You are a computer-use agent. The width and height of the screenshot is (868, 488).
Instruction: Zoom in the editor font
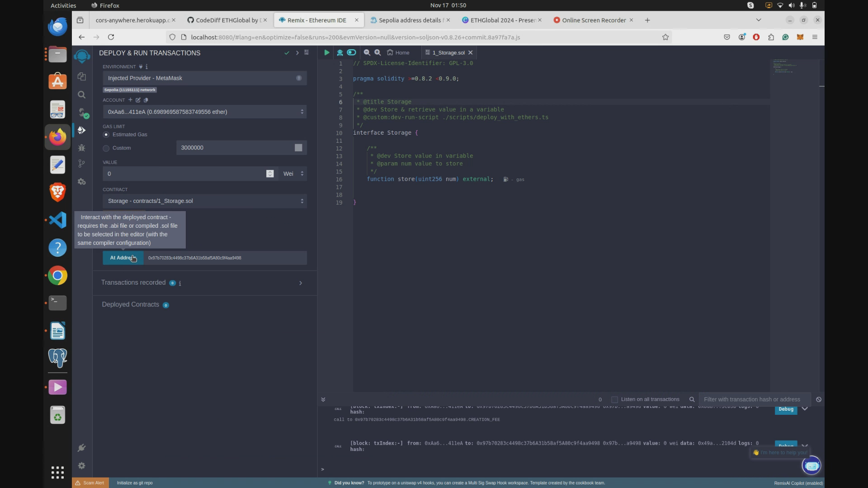click(378, 52)
